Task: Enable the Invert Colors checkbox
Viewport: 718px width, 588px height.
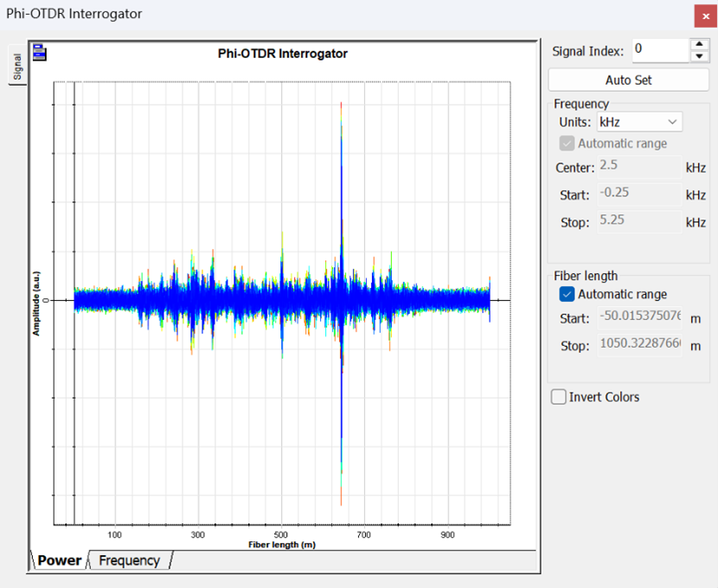Action: 560,398
